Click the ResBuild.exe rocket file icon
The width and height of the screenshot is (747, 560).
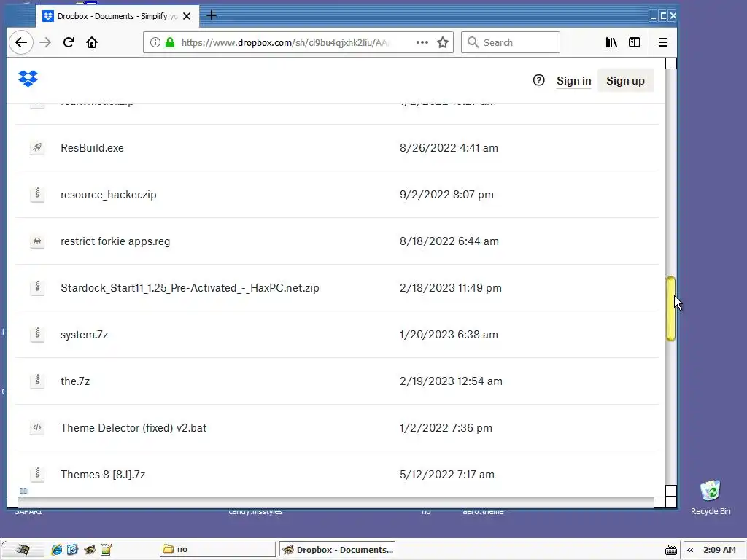click(37, 147)
